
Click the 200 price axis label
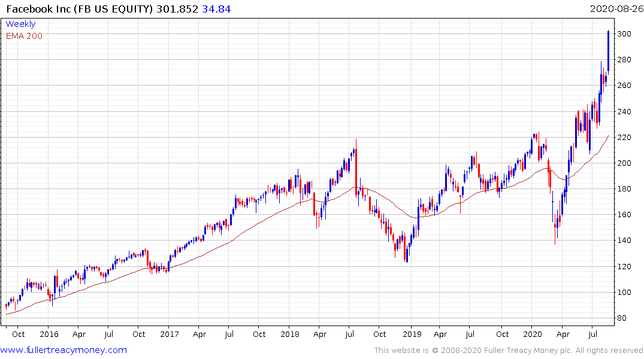coord(624,163)
